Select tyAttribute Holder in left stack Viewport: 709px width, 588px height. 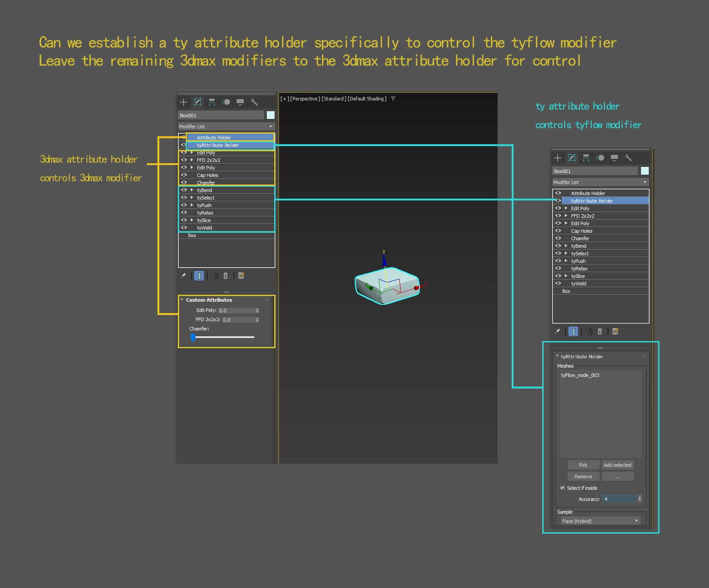[230, 145]
